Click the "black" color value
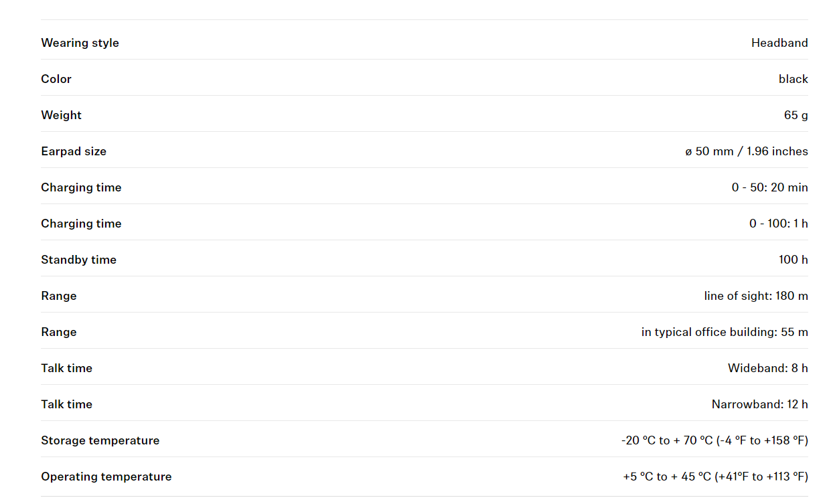Screen dimensions: 835x504 tap(793, 79)
